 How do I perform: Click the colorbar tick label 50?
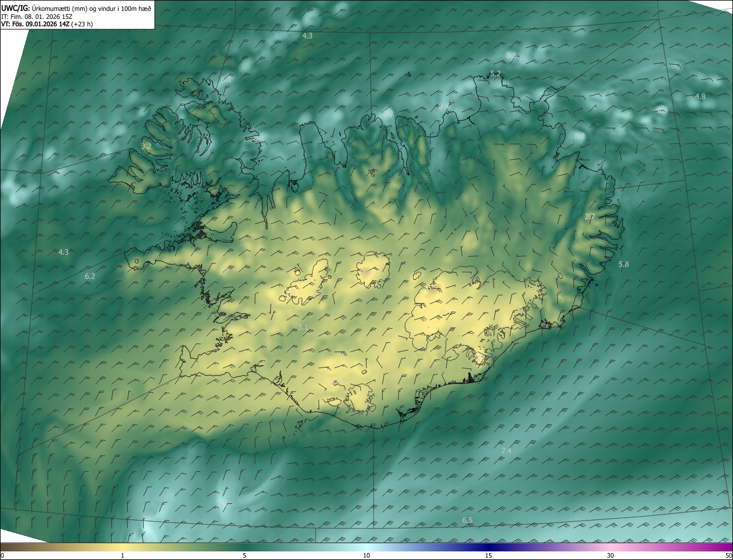coord(728,555)
